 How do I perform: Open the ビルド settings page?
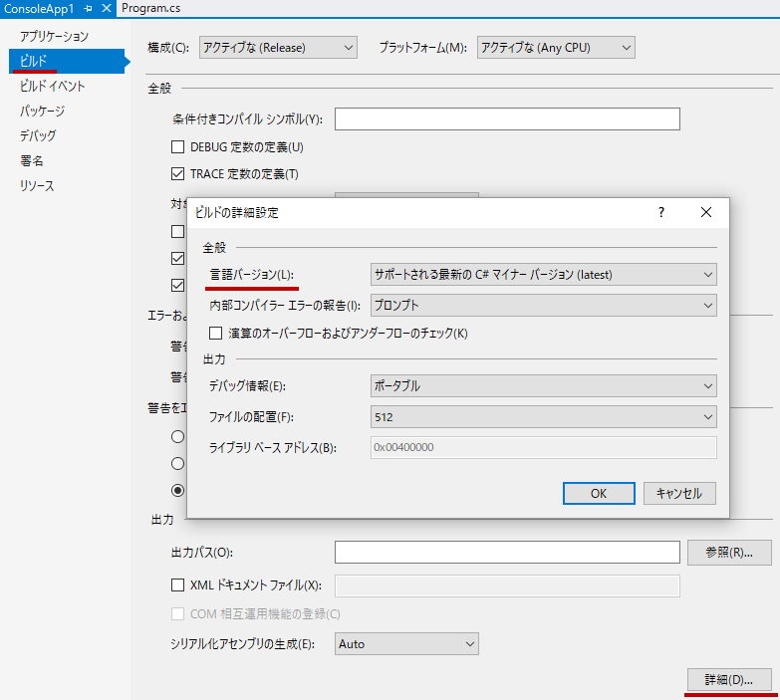pos(67,61)
